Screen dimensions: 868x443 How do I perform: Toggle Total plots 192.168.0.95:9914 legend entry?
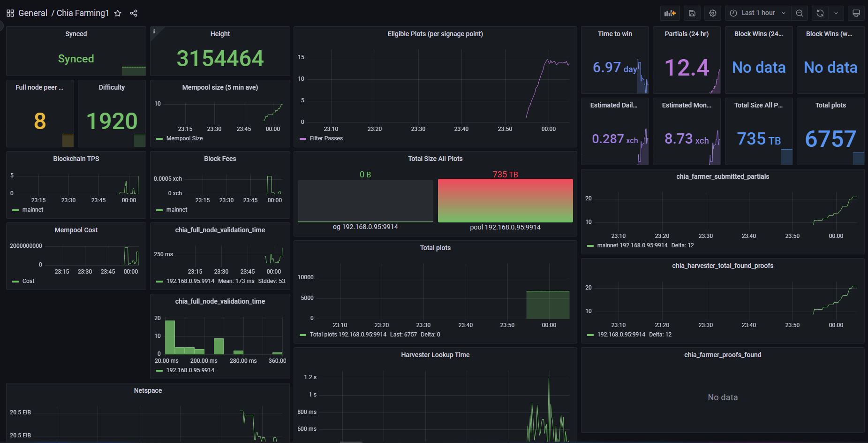[x=348, y=335]
